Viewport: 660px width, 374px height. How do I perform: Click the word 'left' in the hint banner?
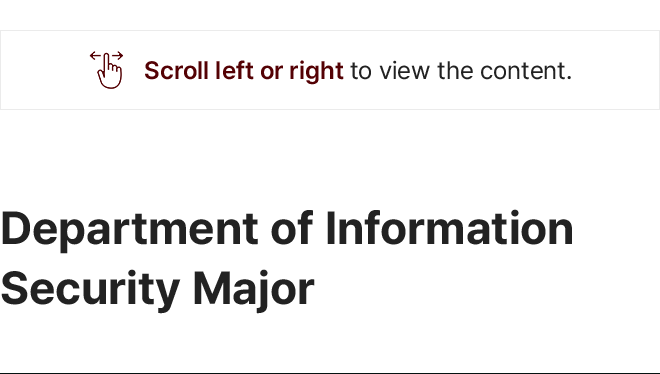pos(234,70)
